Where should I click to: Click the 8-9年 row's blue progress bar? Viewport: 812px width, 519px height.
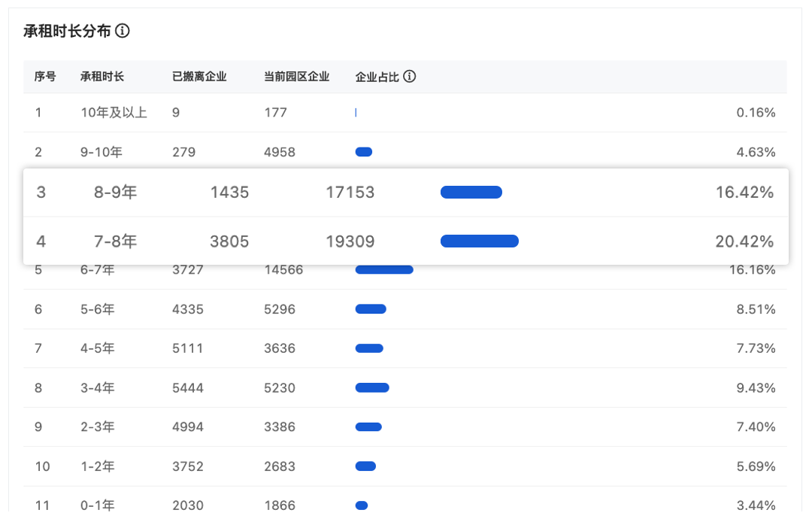pyautogui.click(x=471, y=193)
